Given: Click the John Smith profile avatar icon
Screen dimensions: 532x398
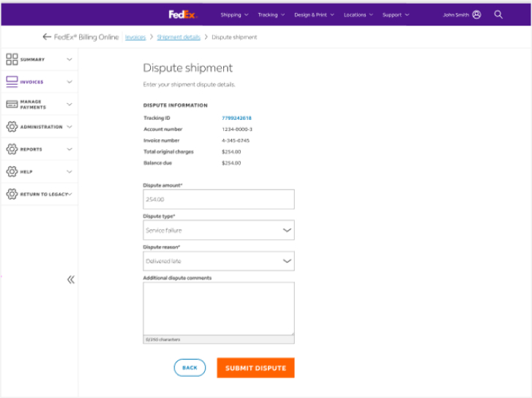Looking at the screenshot, I should (x=477, y=15).
